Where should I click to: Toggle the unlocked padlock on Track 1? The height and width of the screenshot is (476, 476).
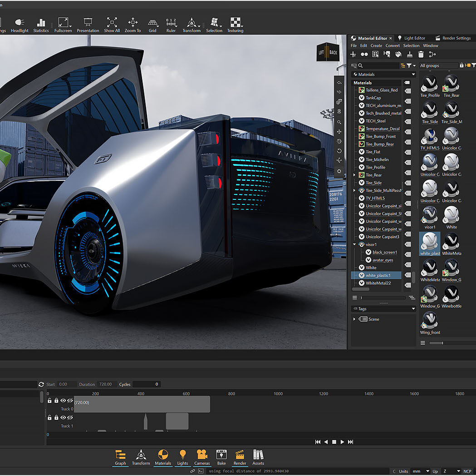pyautogui.click(x=49, y=417)
